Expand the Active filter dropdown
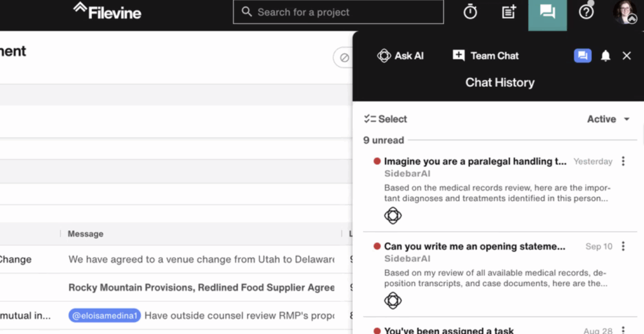 (608, 119)
